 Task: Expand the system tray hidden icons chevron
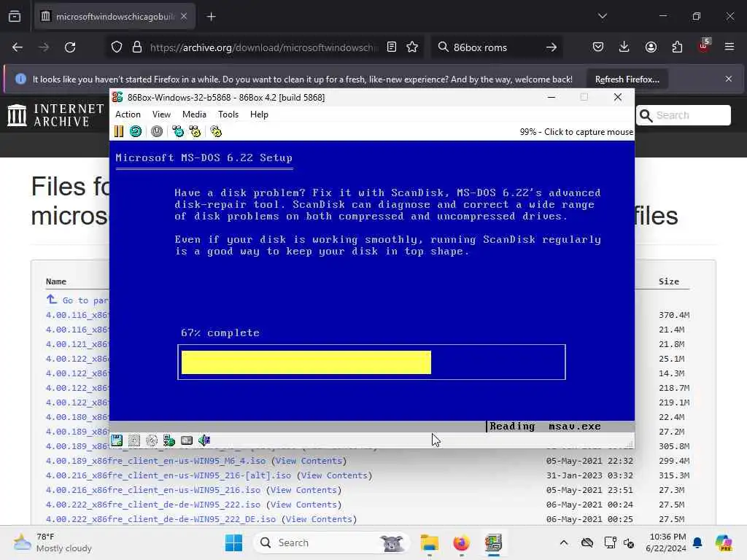pos(564,542)
